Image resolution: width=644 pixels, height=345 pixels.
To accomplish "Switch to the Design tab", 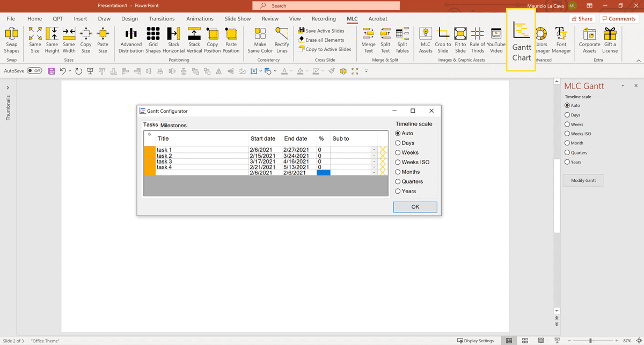I will point(129,19).
